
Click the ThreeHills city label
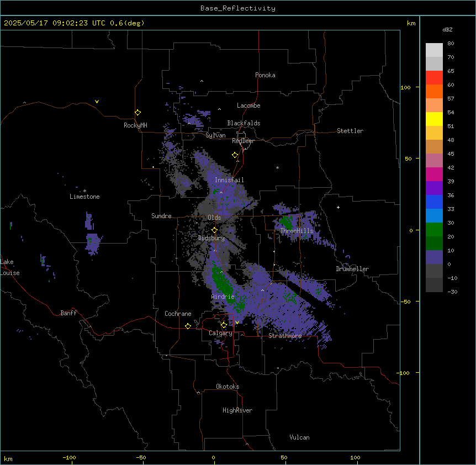point(297,231)
